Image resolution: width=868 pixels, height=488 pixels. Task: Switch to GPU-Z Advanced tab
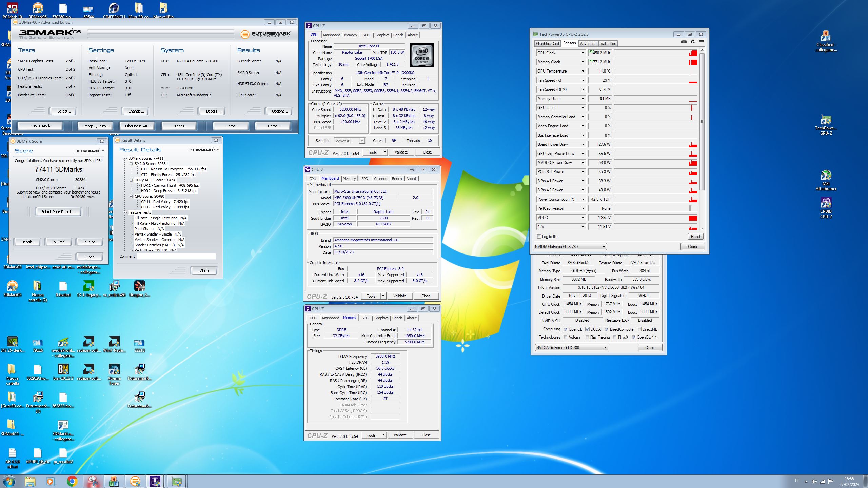pos(588,44)
